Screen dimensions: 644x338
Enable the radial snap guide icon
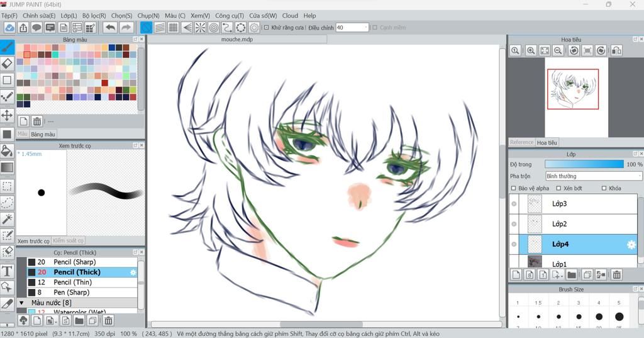[x=201, y=28]
